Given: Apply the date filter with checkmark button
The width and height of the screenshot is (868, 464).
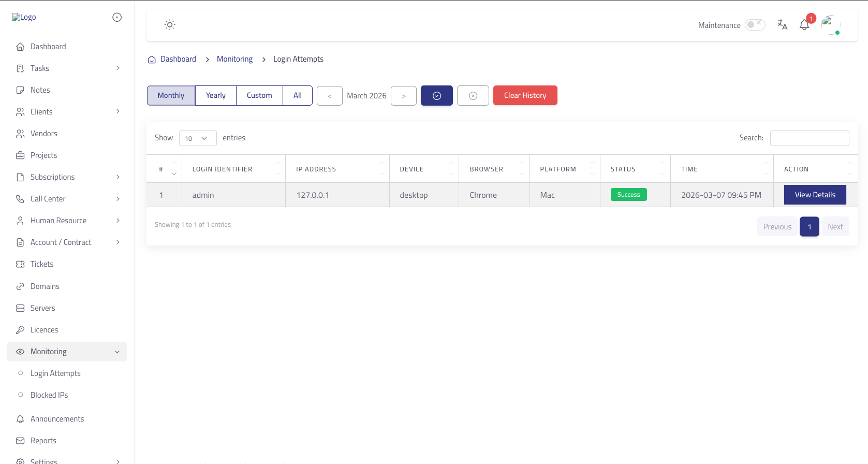Looking at the screenshot, I should click(437, 96).
